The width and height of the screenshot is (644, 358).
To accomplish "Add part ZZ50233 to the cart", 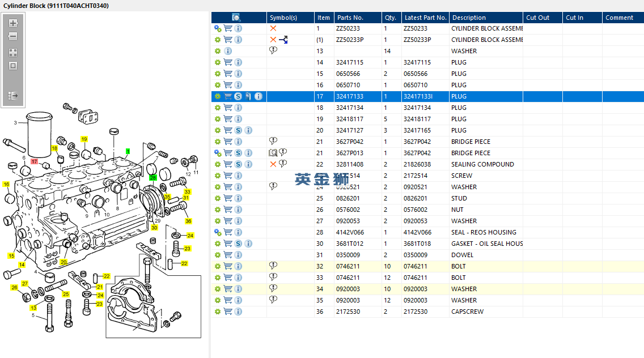I will tap(228, 28).
